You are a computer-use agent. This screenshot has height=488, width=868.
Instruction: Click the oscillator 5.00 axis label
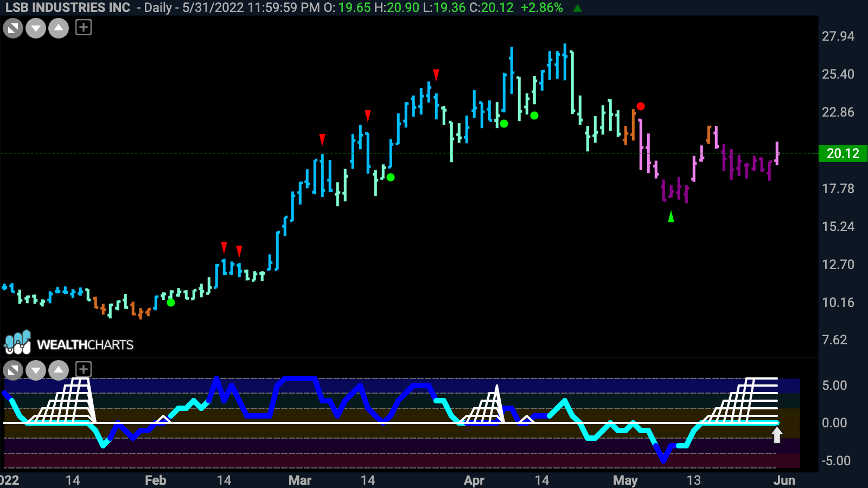834,386
